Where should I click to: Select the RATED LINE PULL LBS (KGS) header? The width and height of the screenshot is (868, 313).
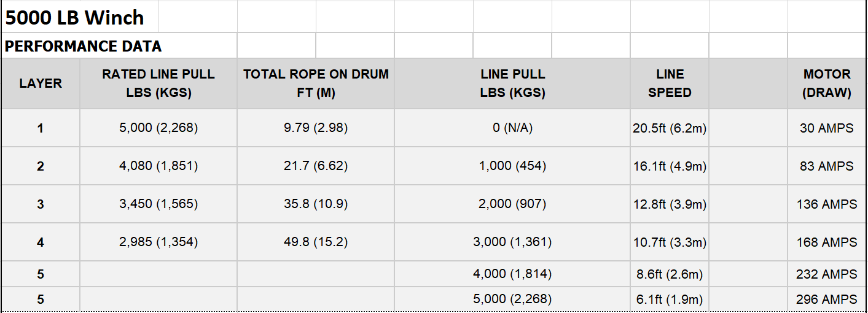click(x=158, y=83)
